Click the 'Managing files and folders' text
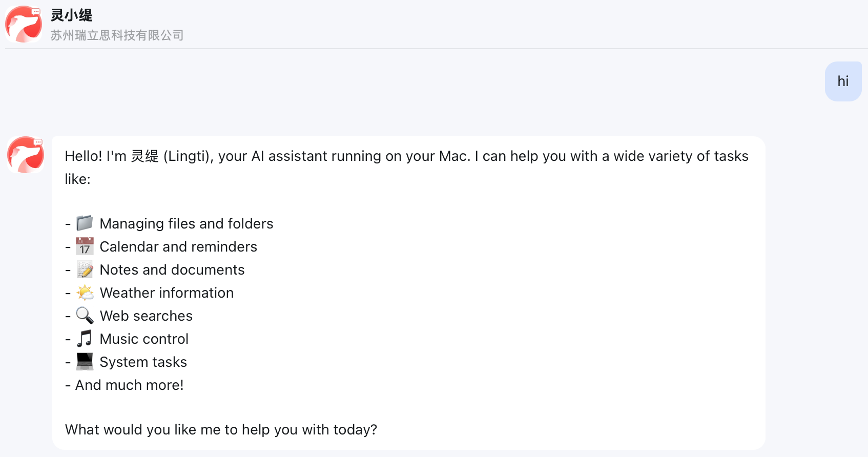This screenshot has height=457, width=868. pos(186,224)
